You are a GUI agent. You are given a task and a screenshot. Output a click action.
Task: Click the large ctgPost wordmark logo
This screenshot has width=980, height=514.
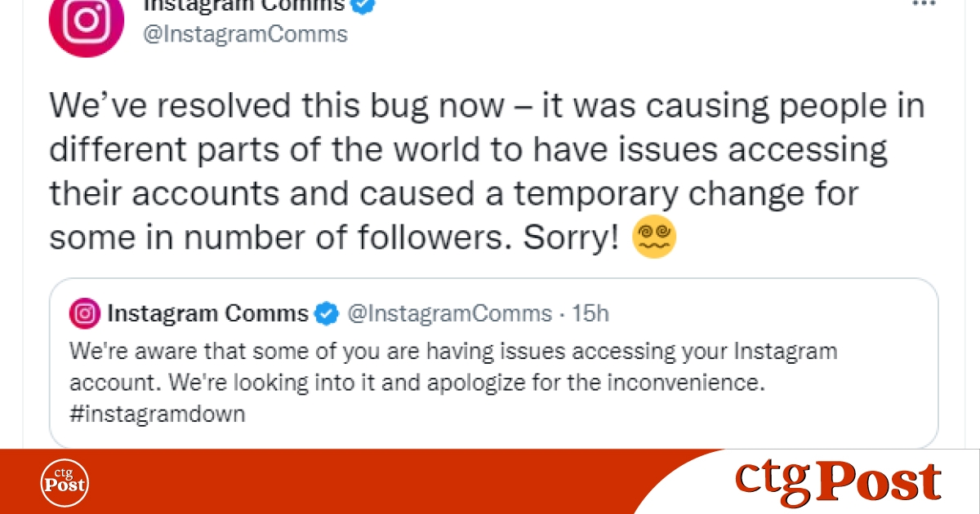point(838,481)
